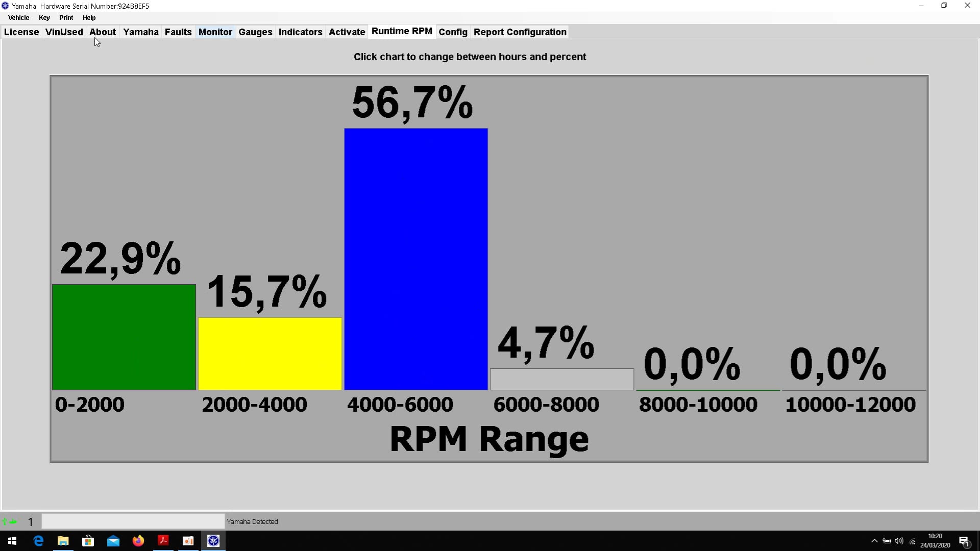The image size is (980, 551).
Task: Show hidden system tray icons
Action: pyautogui.click(x=874, y=541)
